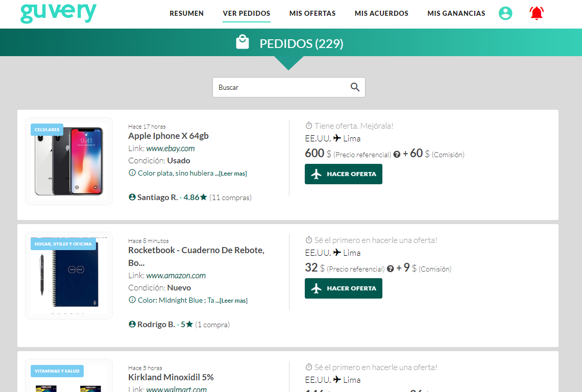Click the Rodrigo B. buyer name
582x392 pixels.
click(x=156, y=324)
